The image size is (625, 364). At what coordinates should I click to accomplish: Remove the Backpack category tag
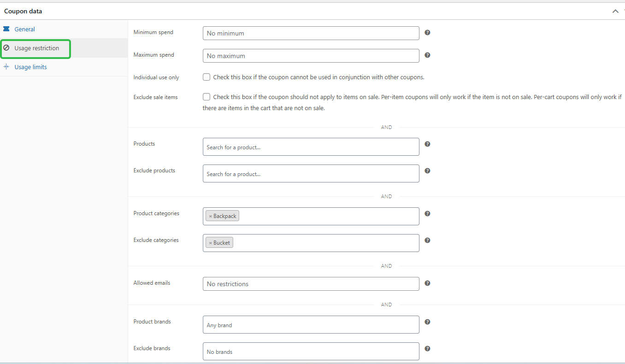210,215
